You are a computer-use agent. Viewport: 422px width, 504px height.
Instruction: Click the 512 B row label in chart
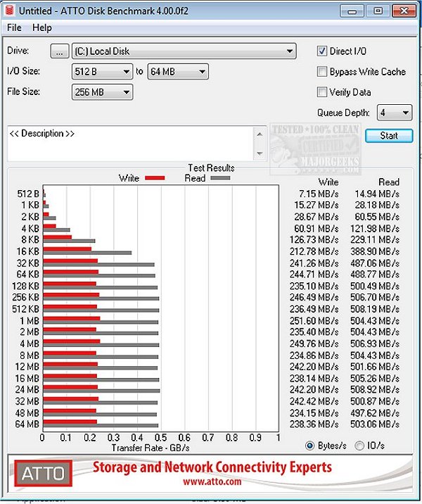[28, 194]
